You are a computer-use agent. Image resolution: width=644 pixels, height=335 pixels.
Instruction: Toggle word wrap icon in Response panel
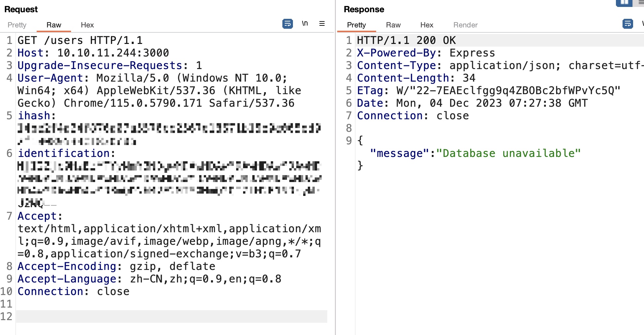627,24
